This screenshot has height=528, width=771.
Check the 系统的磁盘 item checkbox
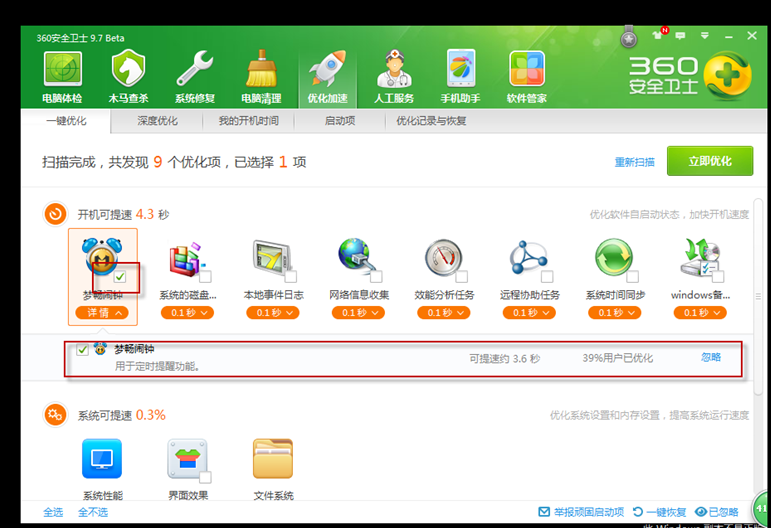(206, 277)
